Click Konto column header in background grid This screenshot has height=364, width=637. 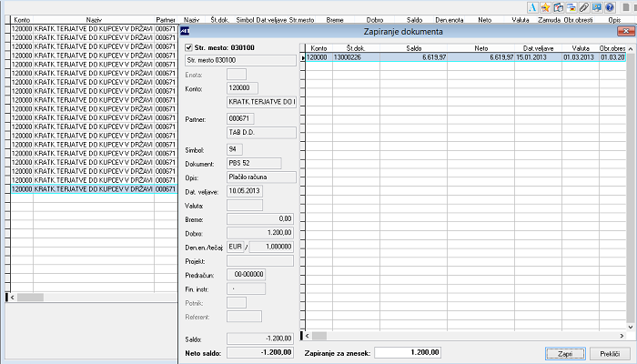click(x=22, y=19)
